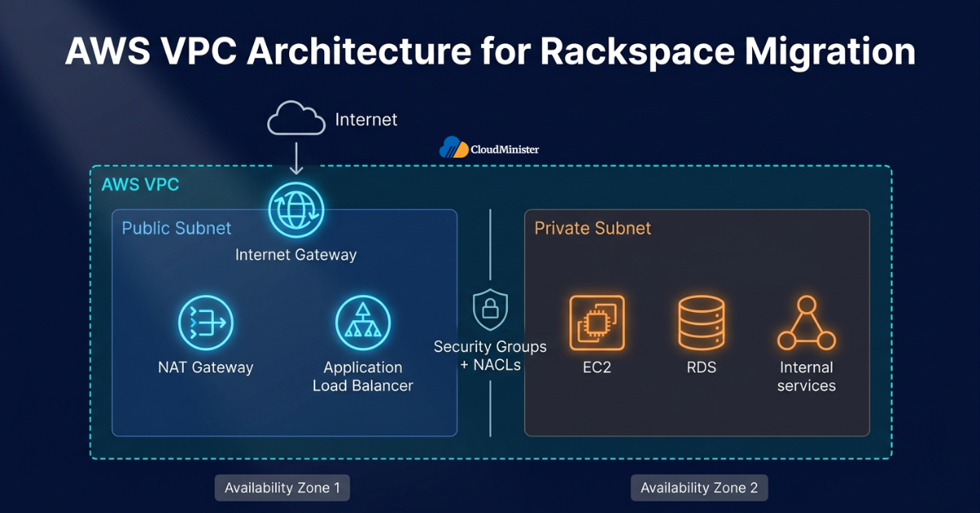This screenshot has width=980, height=513.
Task: Select the 'Public Subnet' label
Action: [x=176, y=228]
